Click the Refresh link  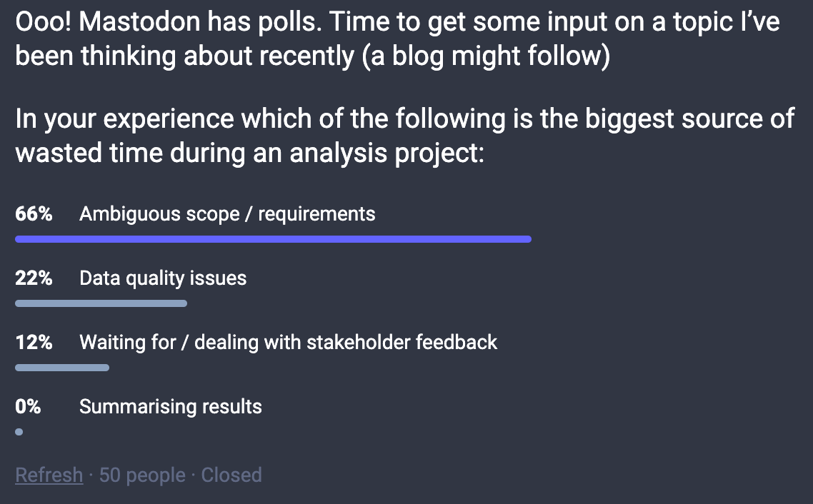[49, 475]
